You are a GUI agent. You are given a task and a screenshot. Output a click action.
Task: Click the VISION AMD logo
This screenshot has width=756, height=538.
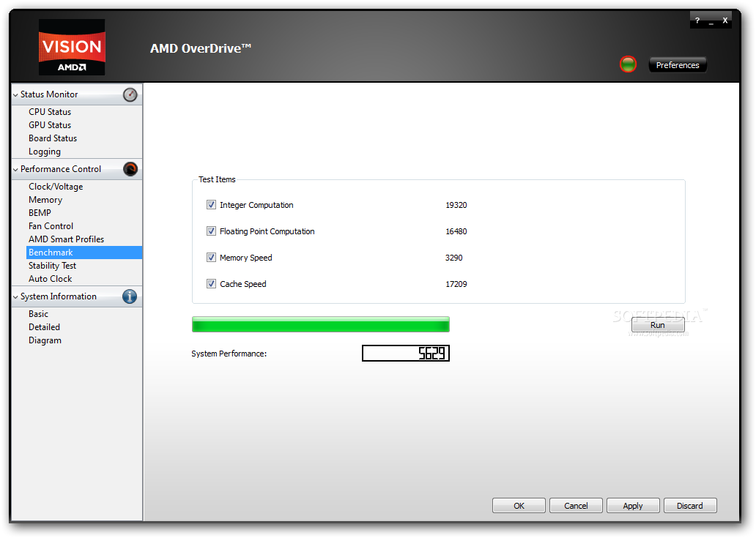coord(72,47)
